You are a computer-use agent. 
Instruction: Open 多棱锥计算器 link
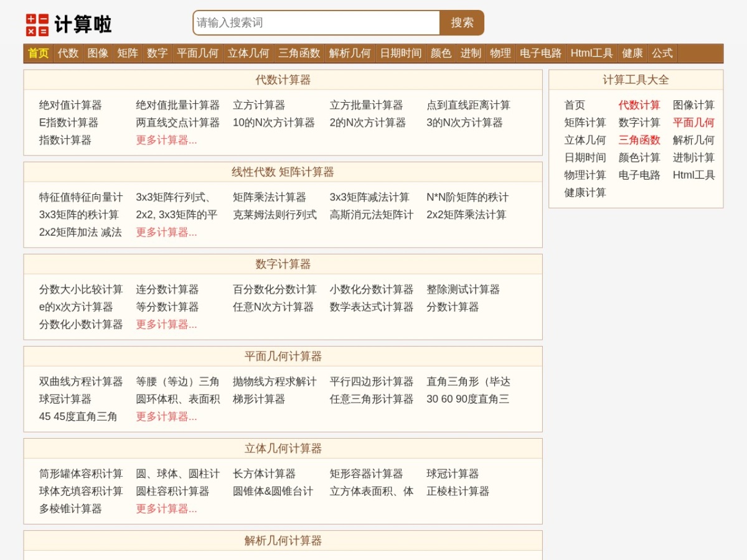[70, 508]
